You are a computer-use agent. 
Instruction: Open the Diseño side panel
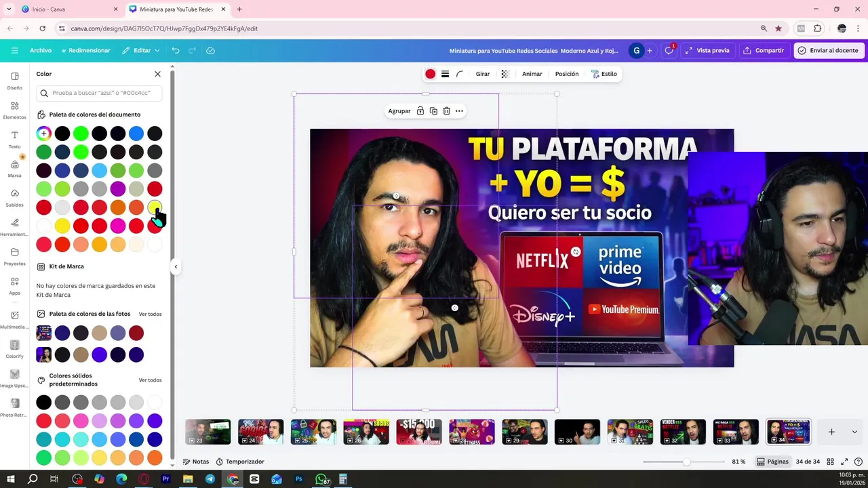point(14,80)
